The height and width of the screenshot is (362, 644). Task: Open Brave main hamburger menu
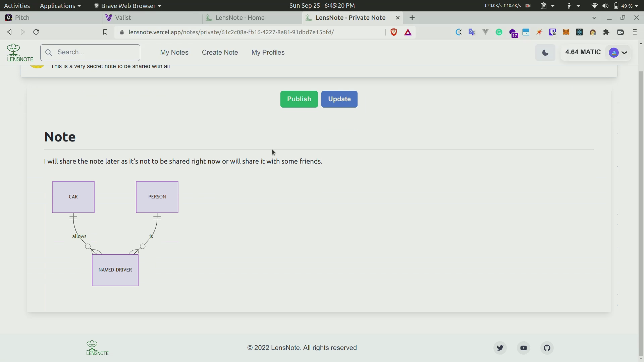tap(635, 32)
